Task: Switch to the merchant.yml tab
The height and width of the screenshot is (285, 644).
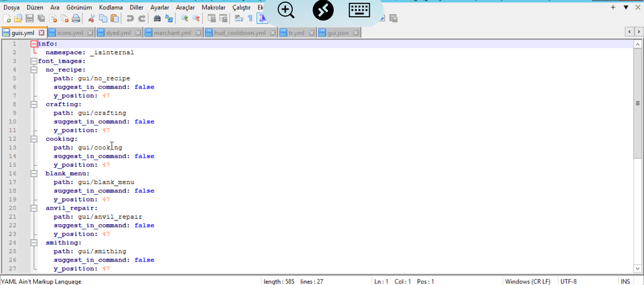Action: pyautogui.click(x=172, y=33)
